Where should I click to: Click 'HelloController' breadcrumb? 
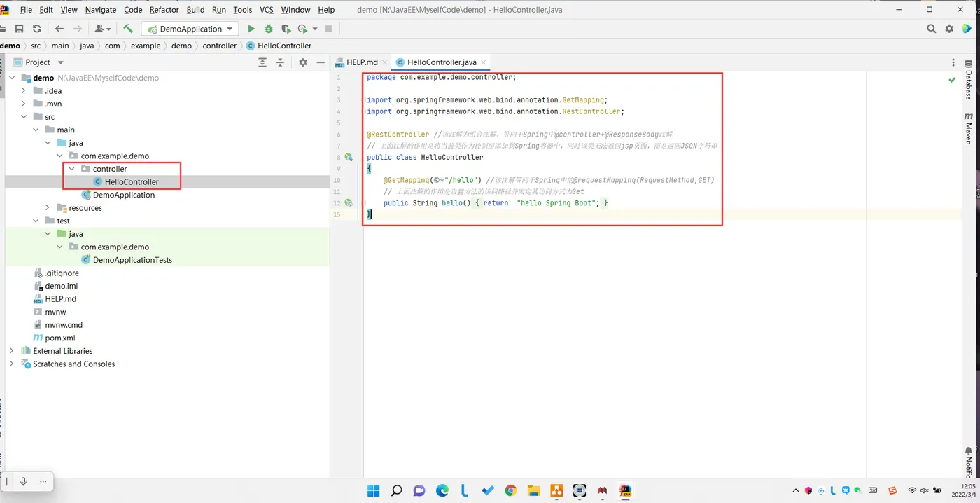click(279, 46)
